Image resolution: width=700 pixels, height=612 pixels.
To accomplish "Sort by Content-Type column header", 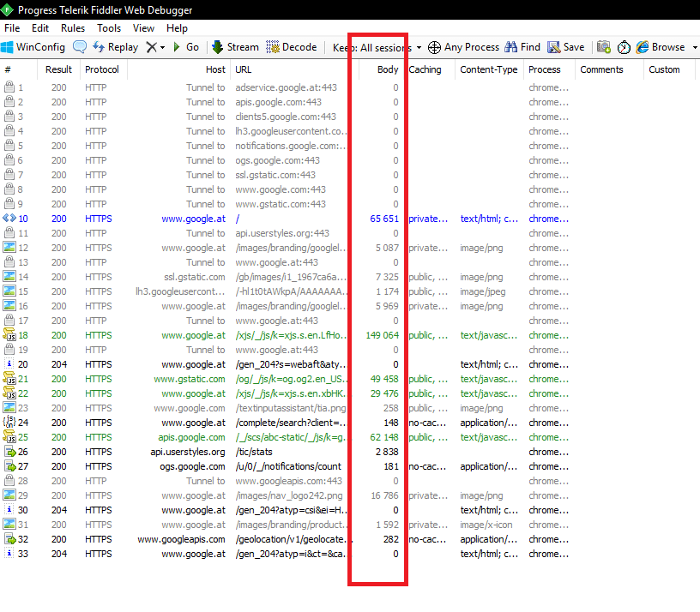I will click(x=488, y=69).
